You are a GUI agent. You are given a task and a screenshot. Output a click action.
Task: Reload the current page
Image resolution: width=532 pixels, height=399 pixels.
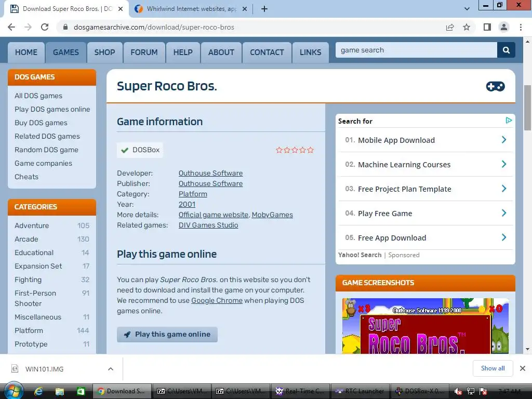45,27
